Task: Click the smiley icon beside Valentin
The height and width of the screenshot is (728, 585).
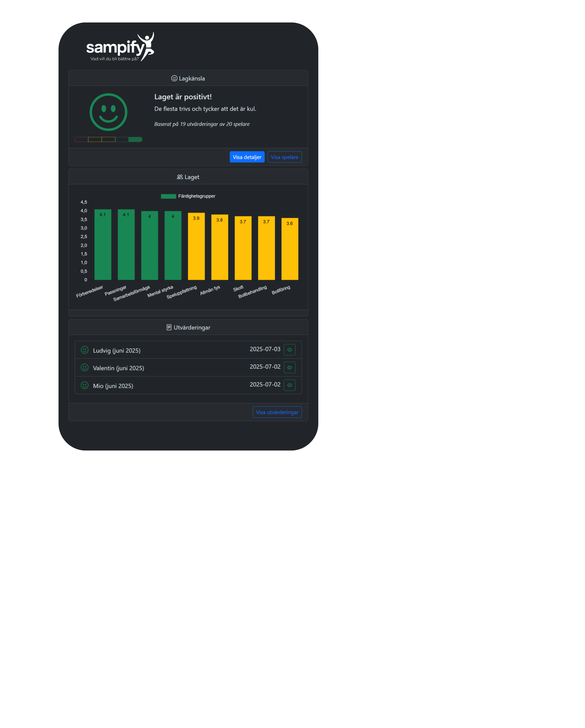Action: tap(85, 367)
